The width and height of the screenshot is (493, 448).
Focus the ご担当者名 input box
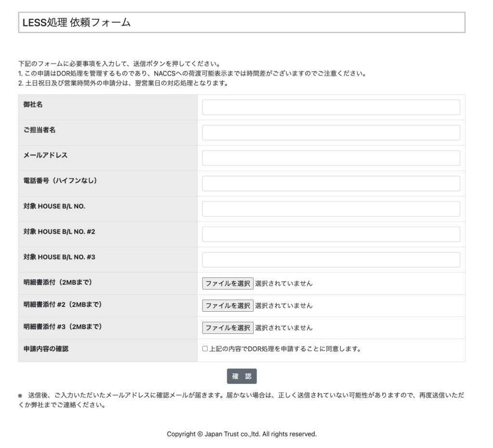coord(331,132)
